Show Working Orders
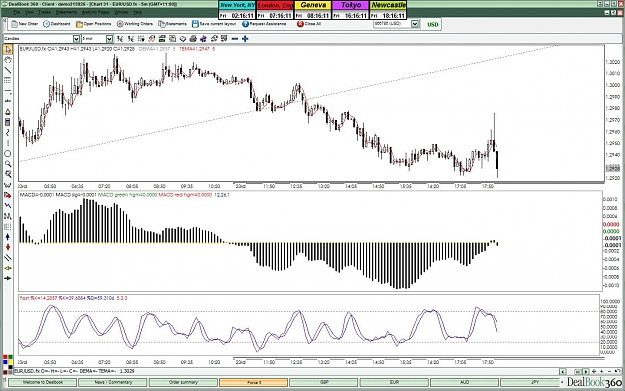This screenshot has width=625, height=391. coord(135,24)
